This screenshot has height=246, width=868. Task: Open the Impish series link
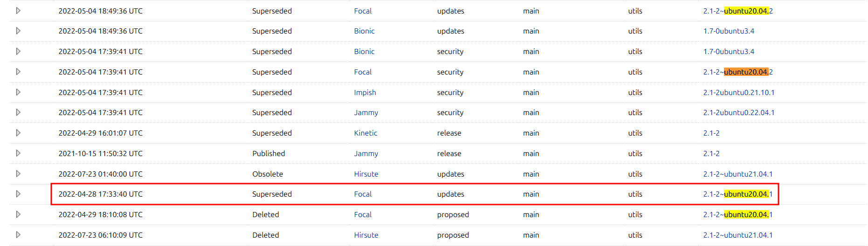(365, 92)
